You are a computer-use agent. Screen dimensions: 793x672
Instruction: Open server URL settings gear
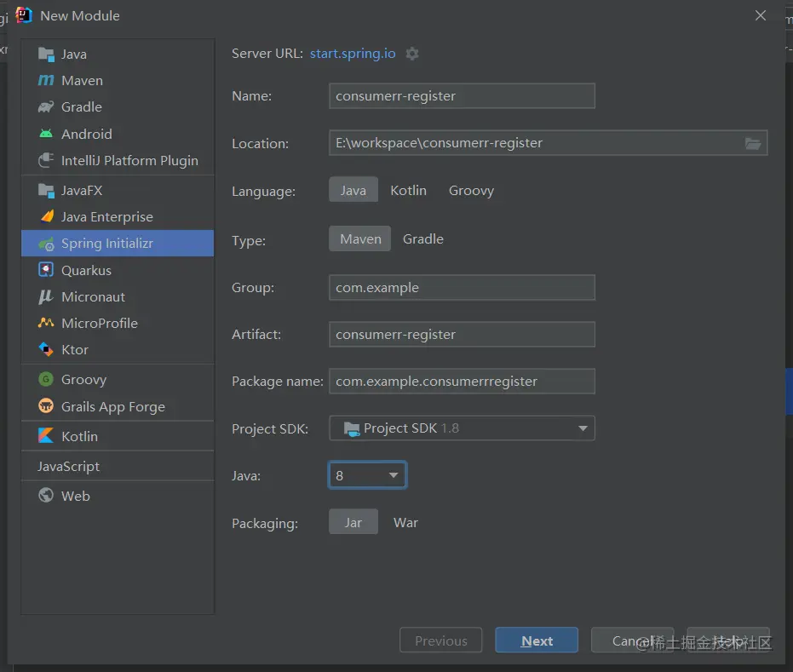click(412, 54)
